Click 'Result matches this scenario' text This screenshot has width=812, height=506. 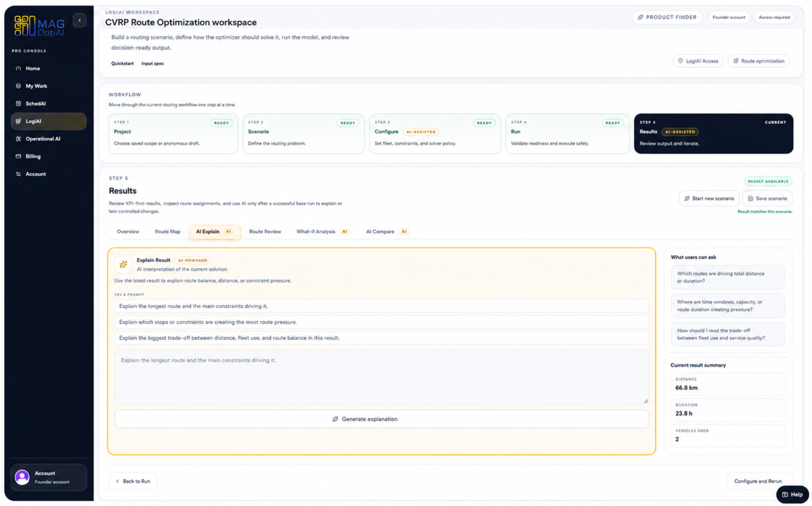click(x=765, y=211)
